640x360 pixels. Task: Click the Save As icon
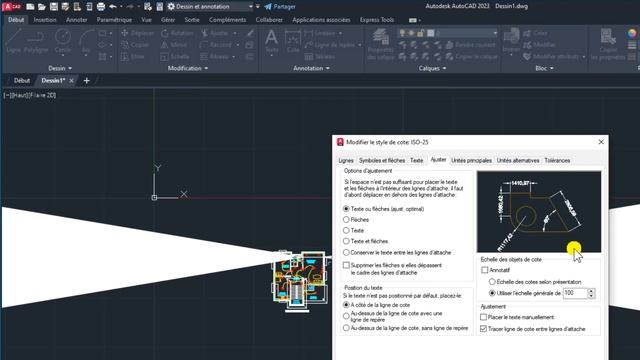click(65, 7)
